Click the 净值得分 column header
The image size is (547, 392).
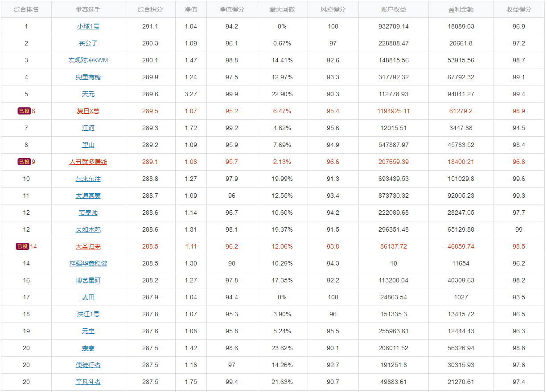click(231, 9)
